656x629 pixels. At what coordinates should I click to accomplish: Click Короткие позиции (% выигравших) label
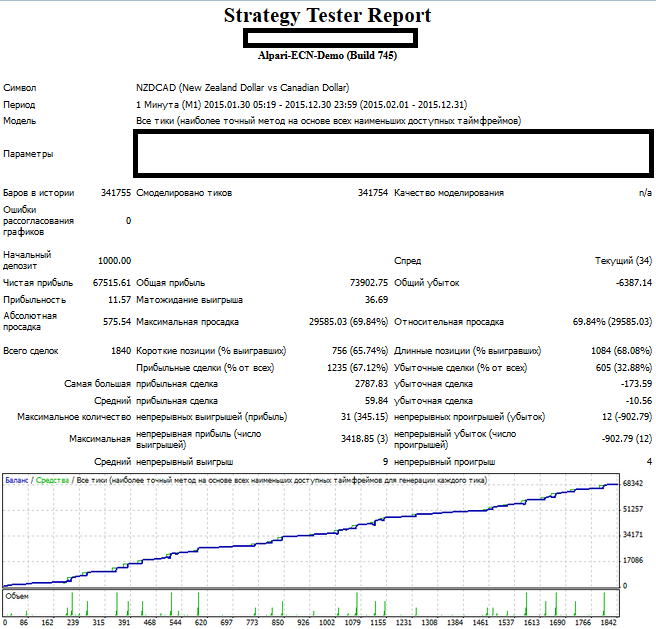(211, 351)
